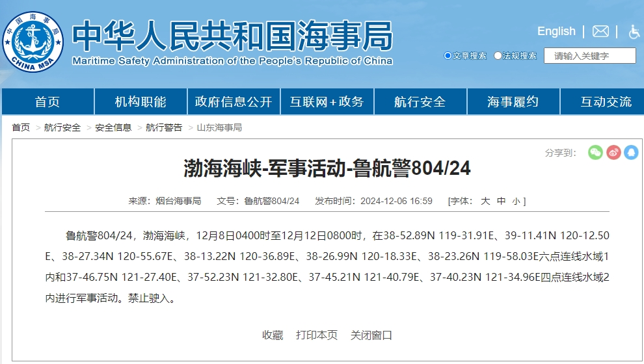This screenshot has width=644, height=364.
Task: Click the 关闭窗口 close window link
Action: point(371,335)
